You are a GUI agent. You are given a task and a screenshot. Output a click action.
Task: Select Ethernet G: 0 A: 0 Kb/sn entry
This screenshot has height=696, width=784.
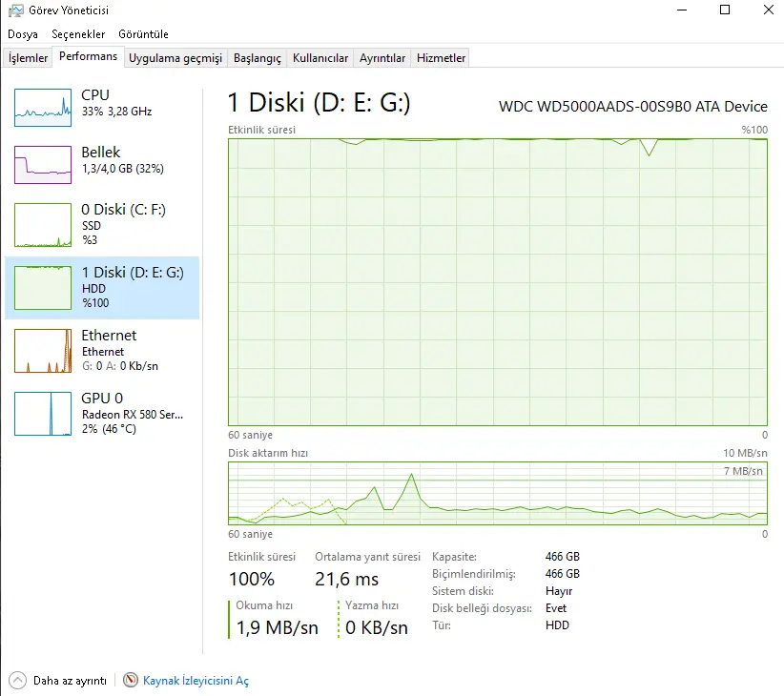click(102, 351)
